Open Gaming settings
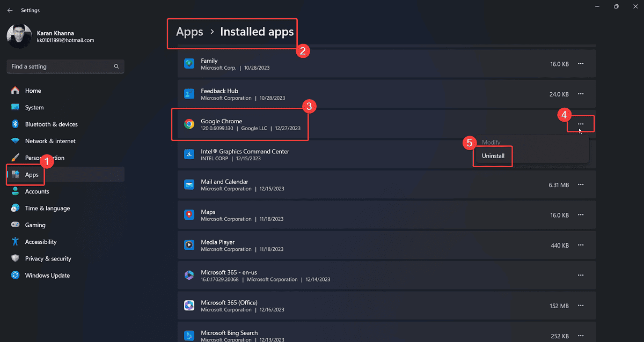Image resolution: width=644 pixels, height=342 pixels. point(65,225)
